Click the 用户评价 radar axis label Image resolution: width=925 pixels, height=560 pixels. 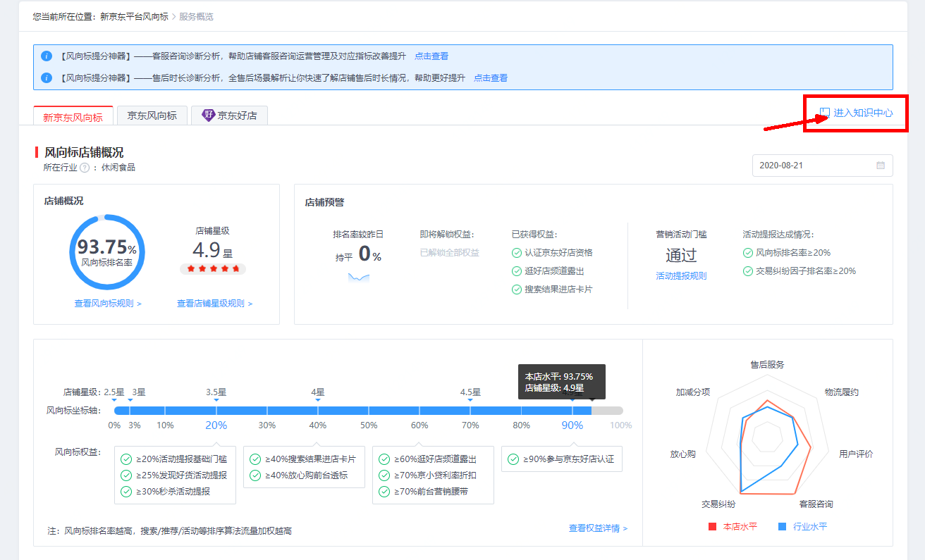(856, 454)
